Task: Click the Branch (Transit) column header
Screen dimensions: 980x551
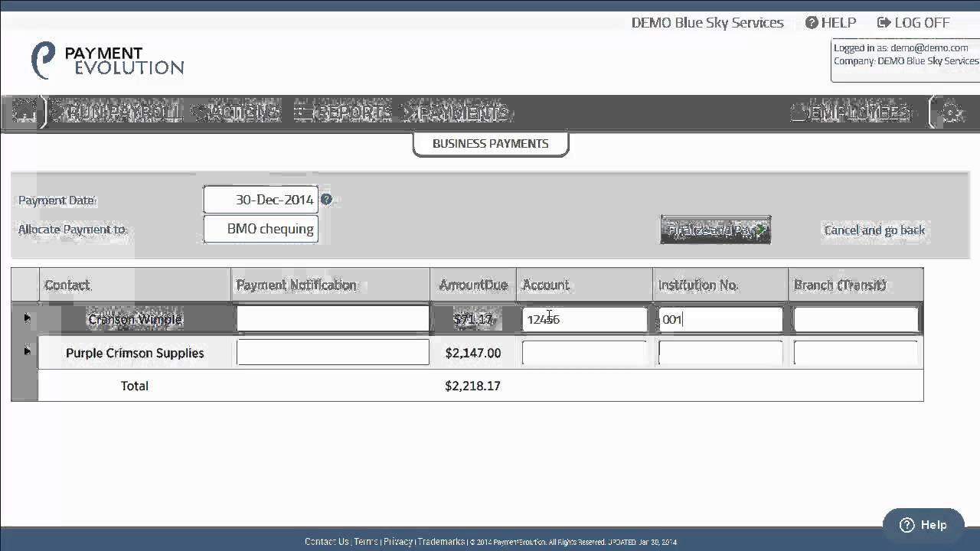Action: click(855, 285)
